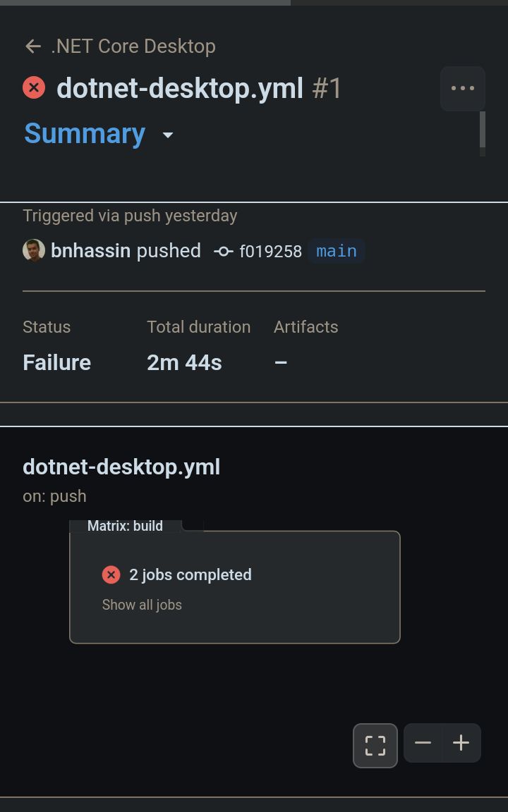This screenshot has width=508, height=812.
Task: Click the Failure status text
Action: 56,362
